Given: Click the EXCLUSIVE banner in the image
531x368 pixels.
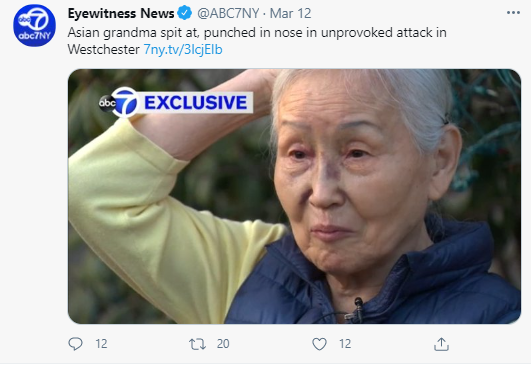Looking at the screenshot, I should click(196, 103).
